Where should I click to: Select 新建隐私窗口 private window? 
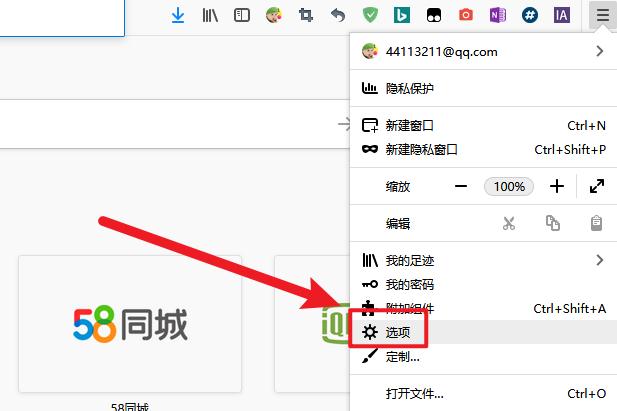coord(483,150)
